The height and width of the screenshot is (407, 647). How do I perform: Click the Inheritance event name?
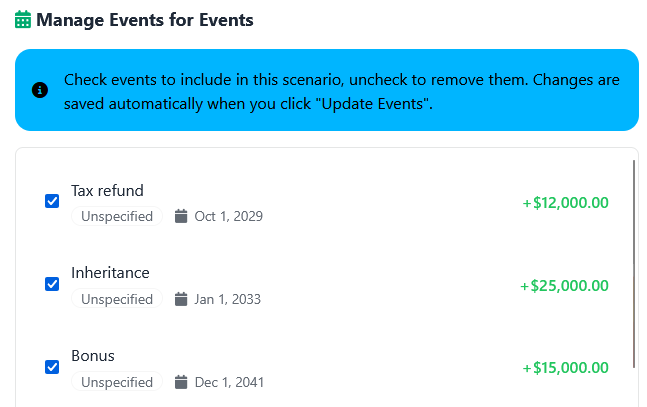click(x=110, y=273)
